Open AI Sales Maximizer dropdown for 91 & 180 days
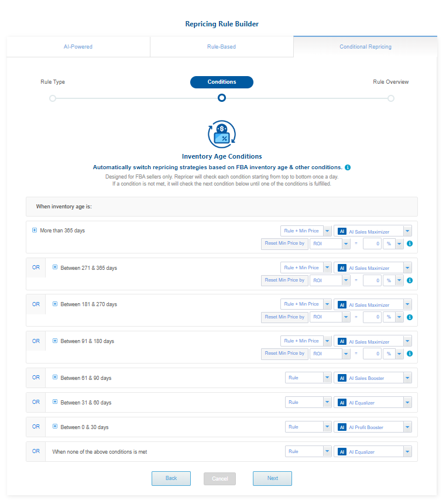This screenshot has height=504, width=446. coord(373,341)
